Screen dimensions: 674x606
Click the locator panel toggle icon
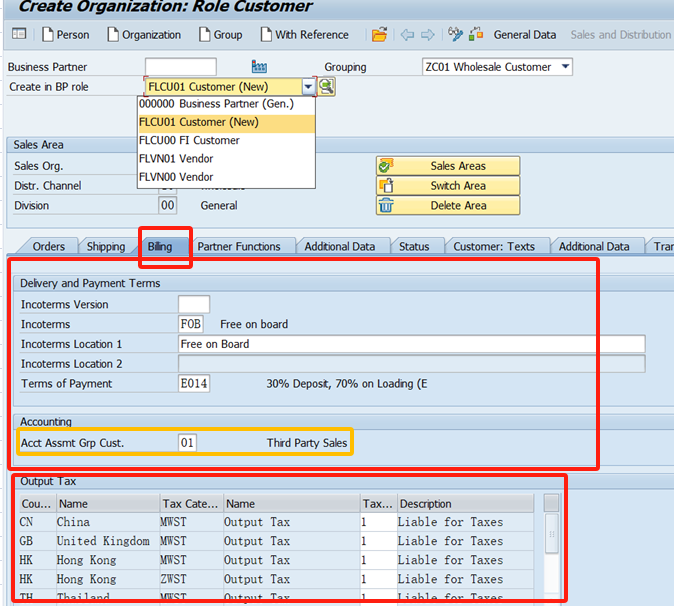click(19, 34)
